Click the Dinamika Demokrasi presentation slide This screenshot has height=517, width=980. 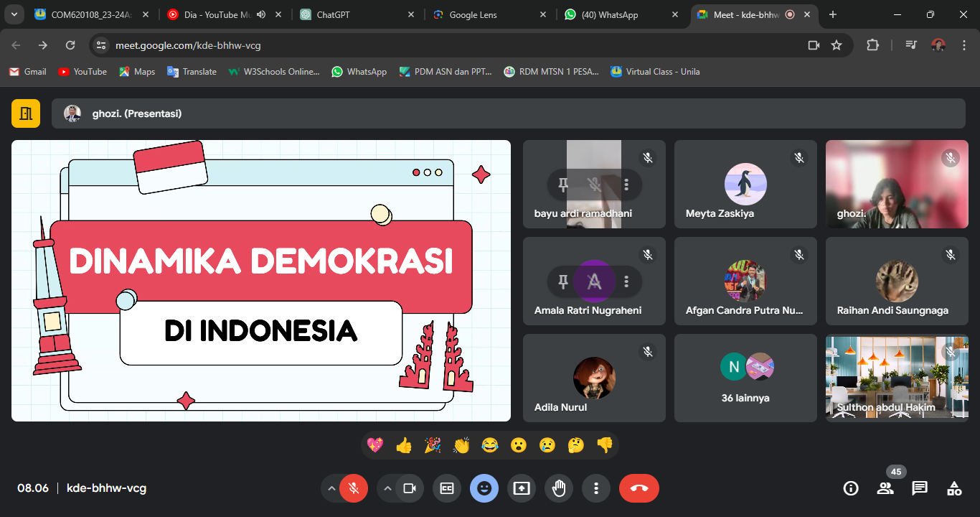click(x=261, y=281)
